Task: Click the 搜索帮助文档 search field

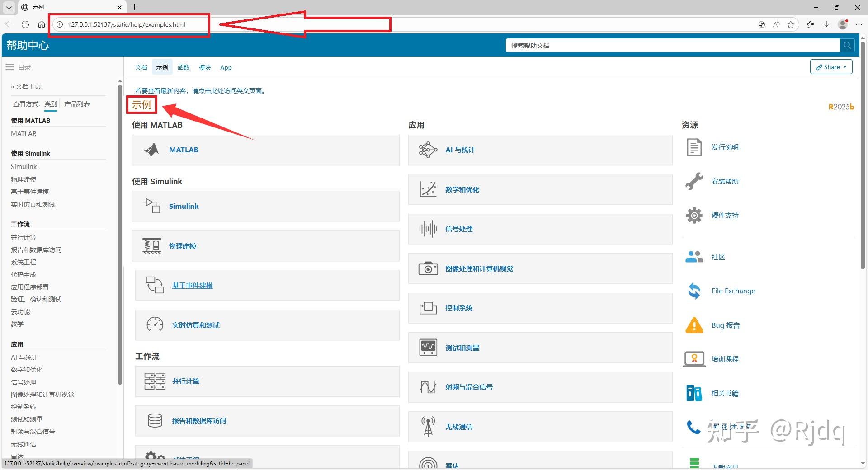Action: coord(673,45)
